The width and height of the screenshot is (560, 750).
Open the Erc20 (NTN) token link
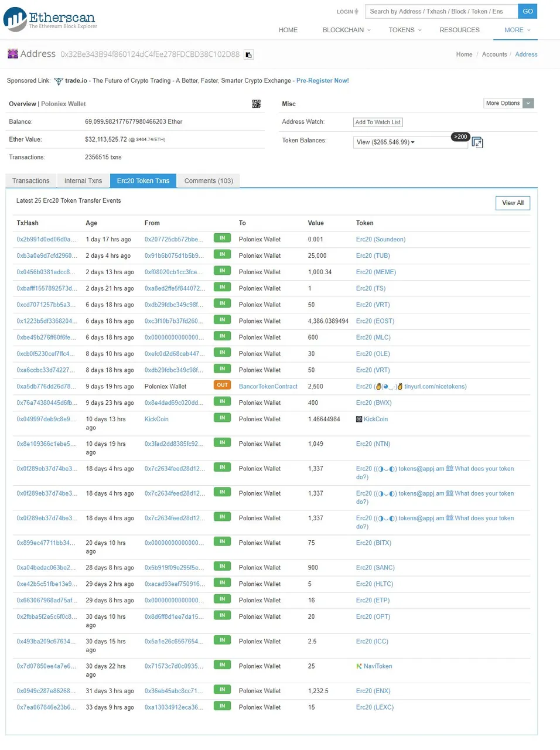(x=373, y=444)
